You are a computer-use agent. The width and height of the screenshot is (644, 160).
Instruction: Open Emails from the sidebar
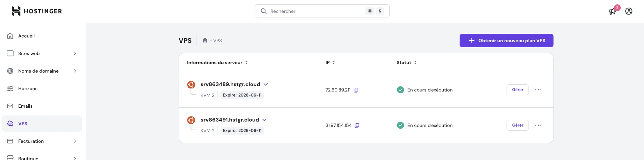coord(25,106)
